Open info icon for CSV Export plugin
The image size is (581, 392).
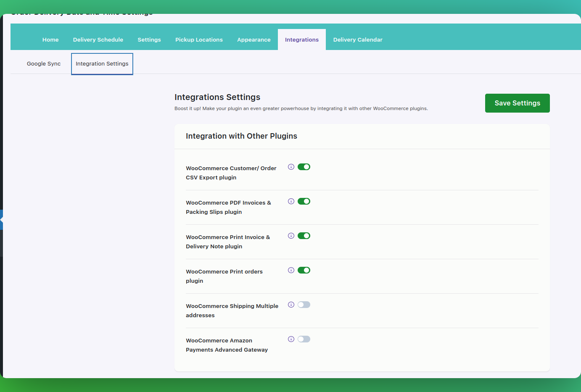(x=291, y=167)
